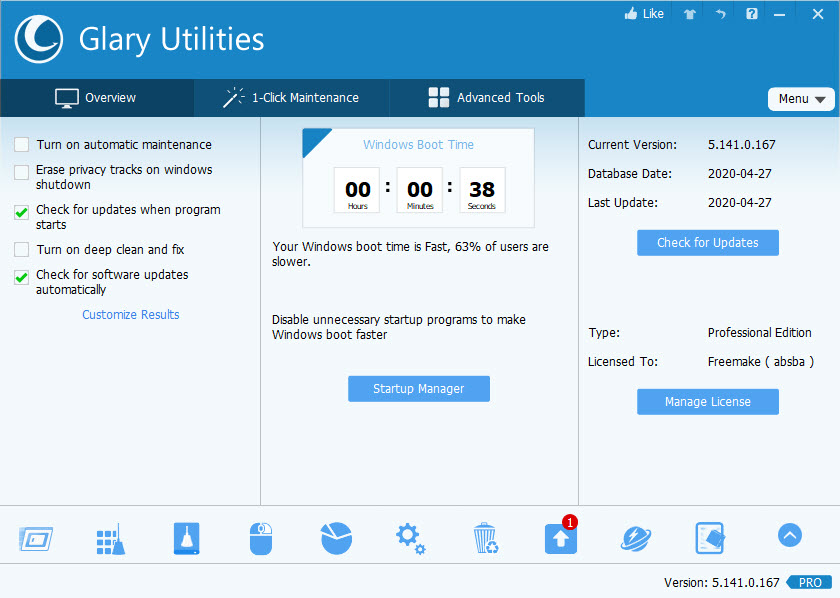Image resolution: width=840 pixels, height=598 pixels.
Task: Check Erase privacy tracks on windows shutdown
Action: click(x=21, y=173)
